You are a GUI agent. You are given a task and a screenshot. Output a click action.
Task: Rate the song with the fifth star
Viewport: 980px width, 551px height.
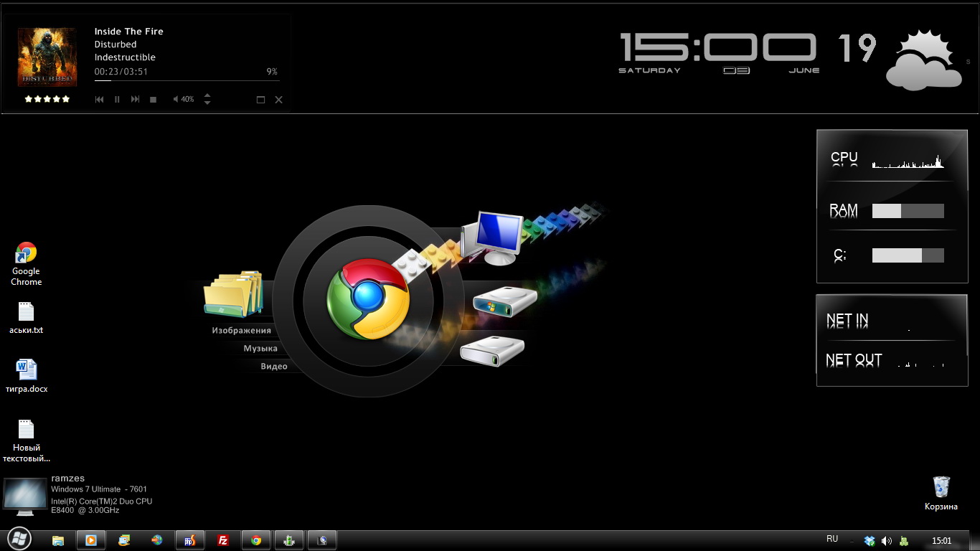(66, 99)
